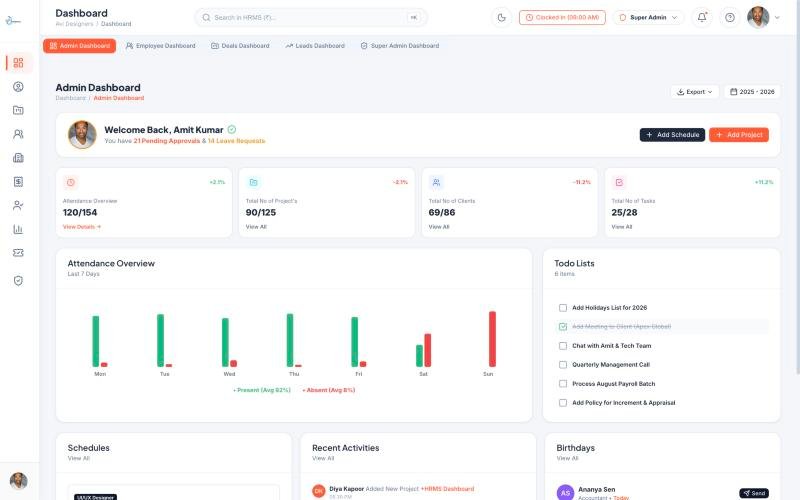Click the Dashboard breadcrumb under Admin Dashboard heading
The image size is (800, 500).
70,98
